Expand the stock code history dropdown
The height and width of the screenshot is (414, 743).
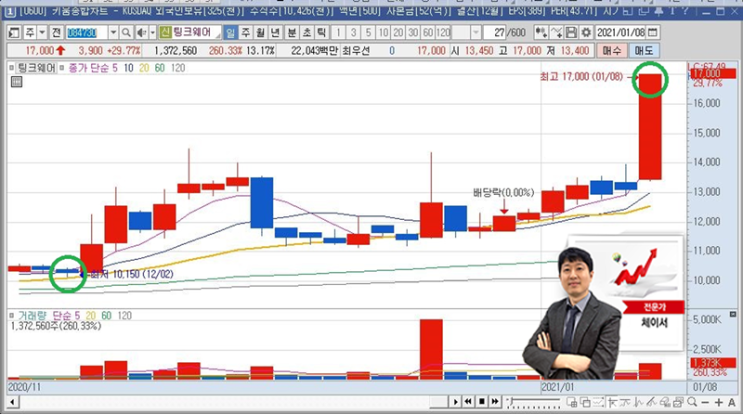[x=113, y=33]
